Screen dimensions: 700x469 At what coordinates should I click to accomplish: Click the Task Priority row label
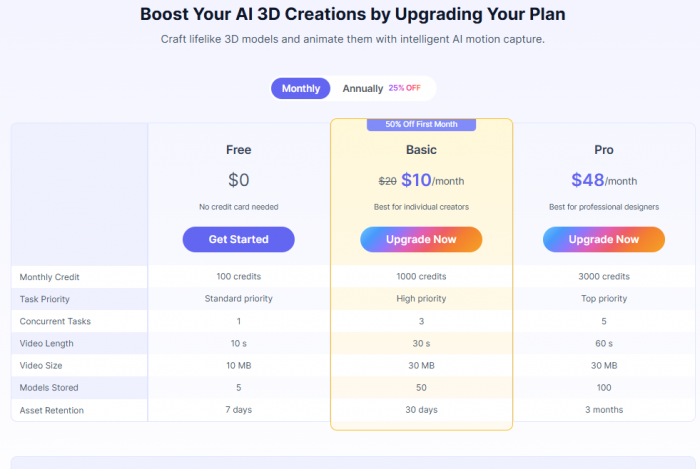point(47,298)
